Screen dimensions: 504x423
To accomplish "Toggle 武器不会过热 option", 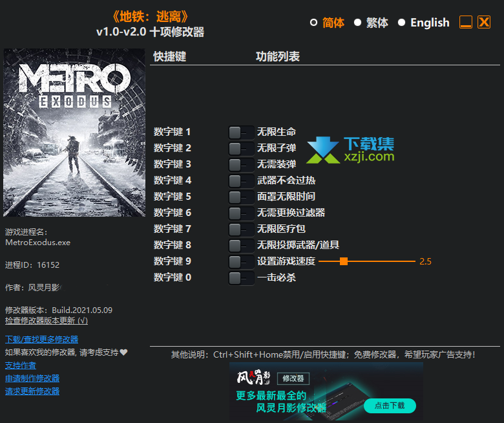I will (241, 180).
